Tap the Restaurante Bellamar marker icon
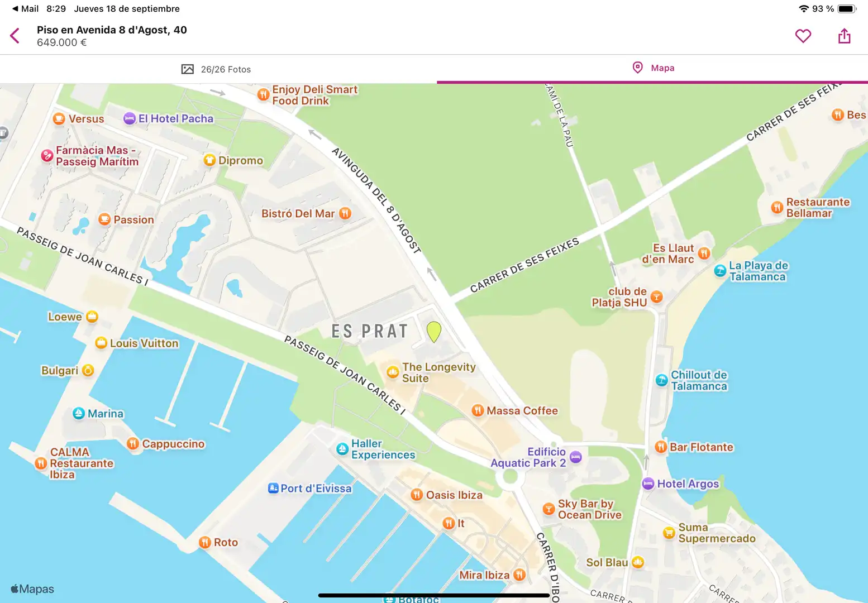Image resolution: width=868 pixels, height=603 pixels. point(777,208)
